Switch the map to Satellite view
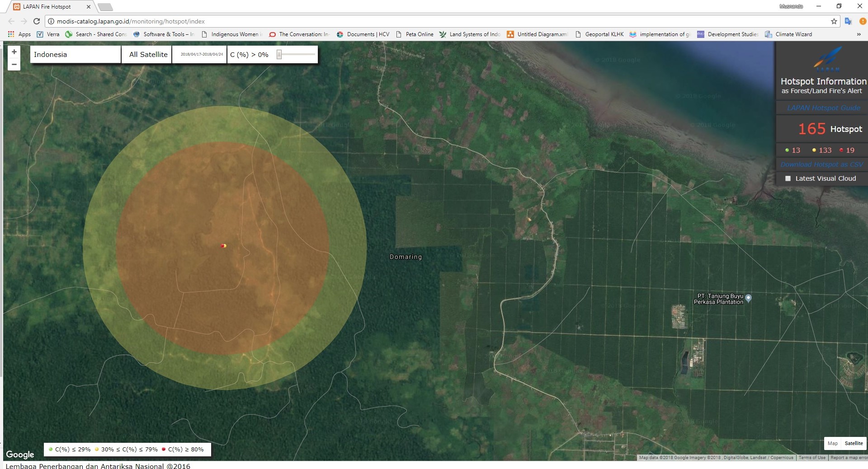This screenshot has height=469, width=868. (x=854, y=443)
